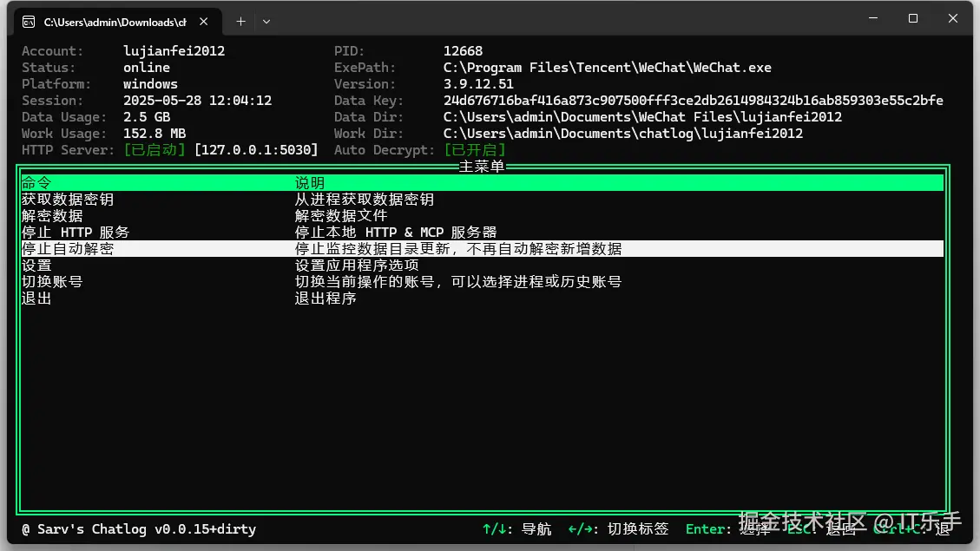Click the version value 3.9.12.51
Screen dimensions: 980x551
(478, 83)
